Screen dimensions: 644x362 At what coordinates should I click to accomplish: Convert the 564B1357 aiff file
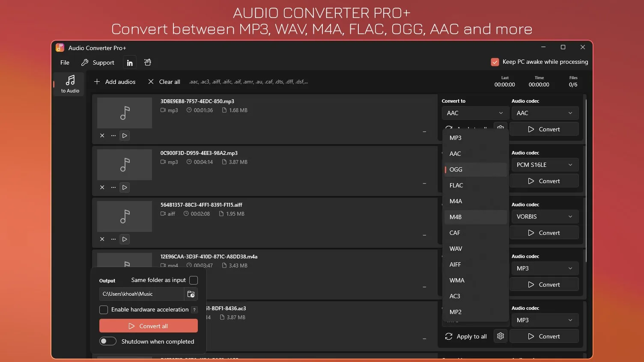[544, 233]
